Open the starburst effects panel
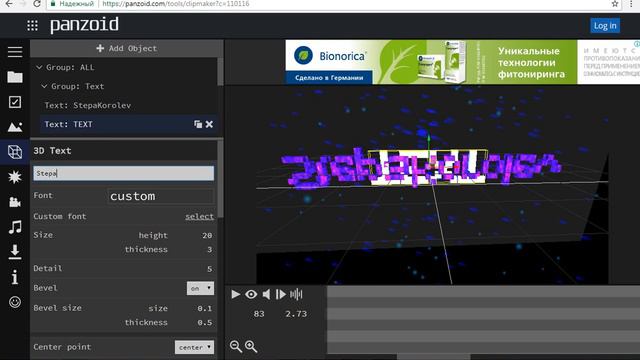640x360 pixels. click(15, 177)
